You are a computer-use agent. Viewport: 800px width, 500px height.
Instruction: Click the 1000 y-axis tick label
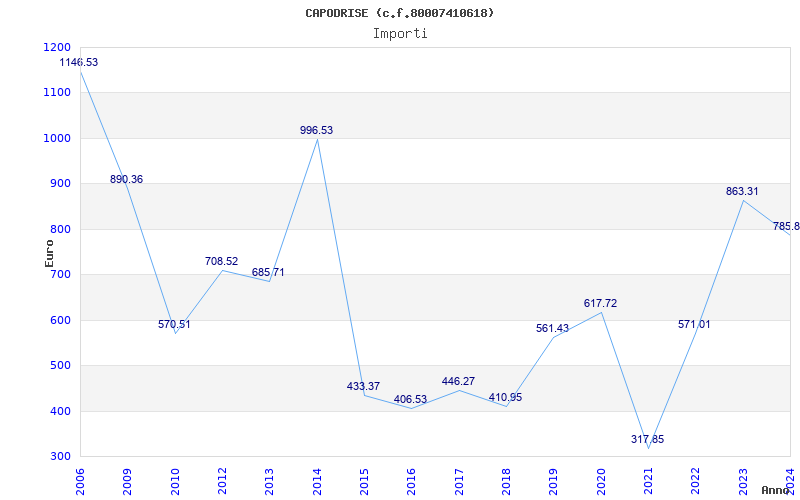coord(57,138)
